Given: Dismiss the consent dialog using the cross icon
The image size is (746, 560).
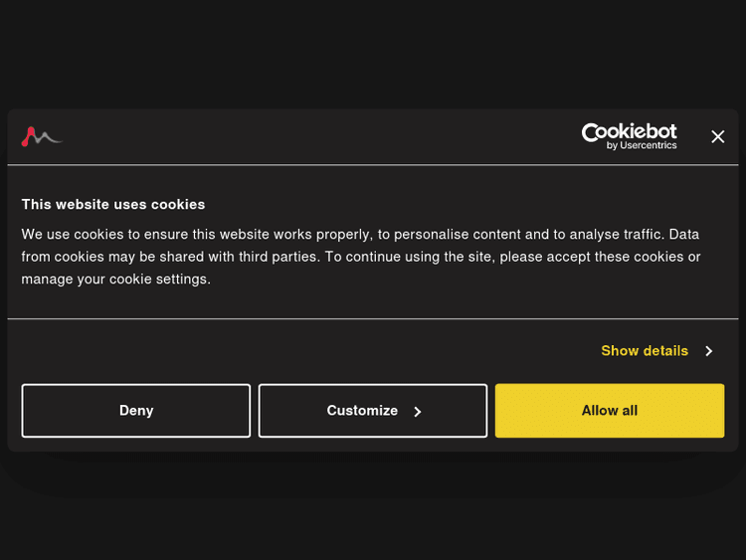Looking at the screenshot, I should coord(717,136).
